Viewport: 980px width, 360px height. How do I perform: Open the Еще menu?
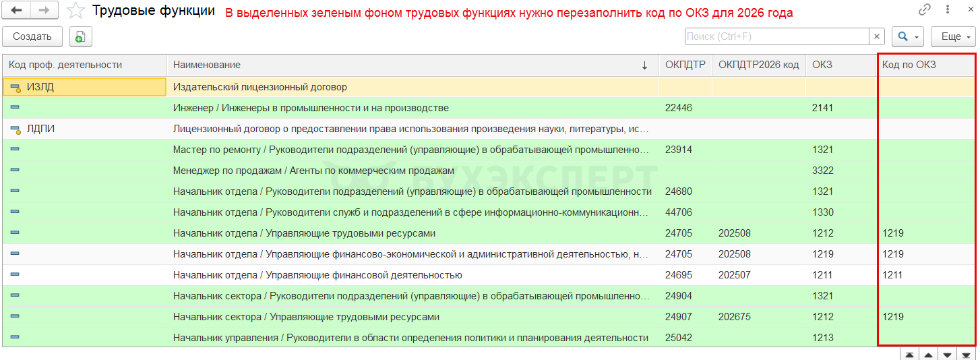[953, 36]
